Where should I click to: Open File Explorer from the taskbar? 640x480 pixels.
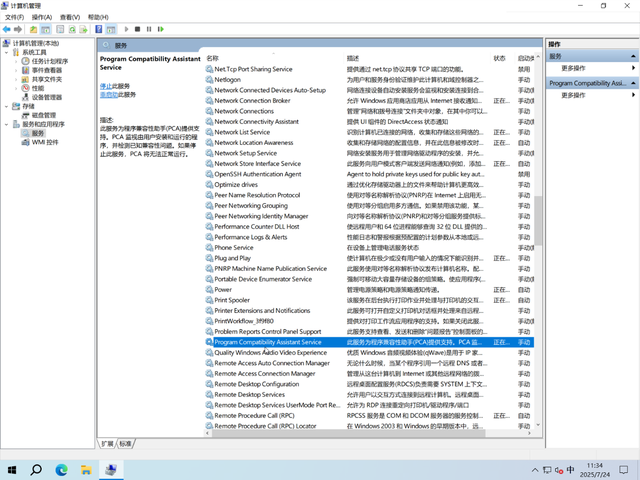click(86, 470)
